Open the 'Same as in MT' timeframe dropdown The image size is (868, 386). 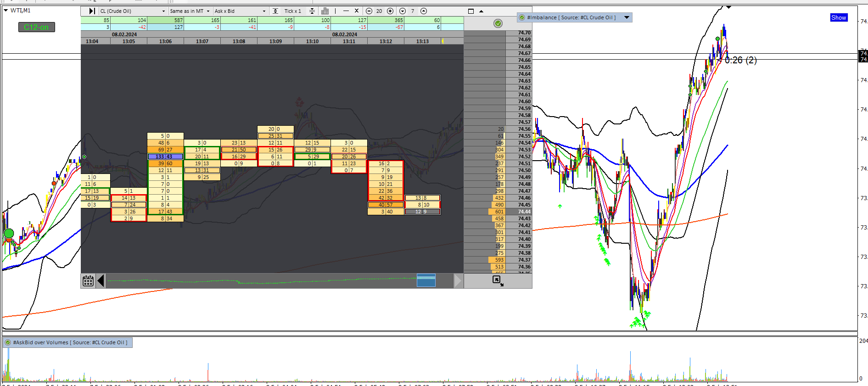190,11
